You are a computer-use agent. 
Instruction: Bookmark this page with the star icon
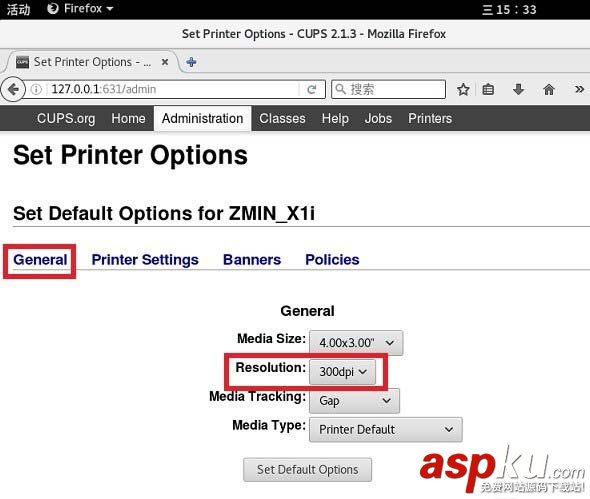[463, 90]
